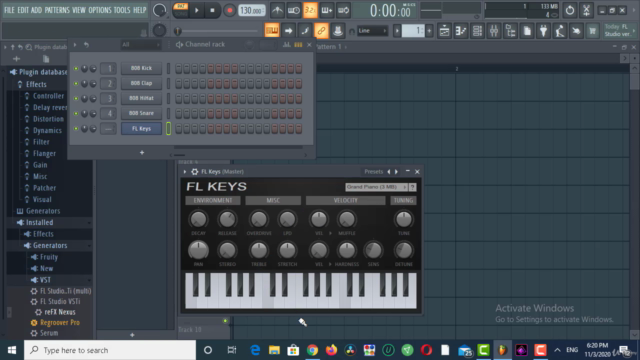640x360 pixels.
Task: Toggle the loop recording icon
Action: click(344, 11)
